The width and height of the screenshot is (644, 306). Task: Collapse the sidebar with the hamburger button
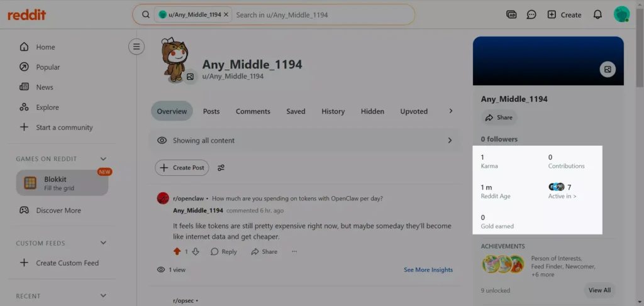pyautogui.click(x=136, y=46)
